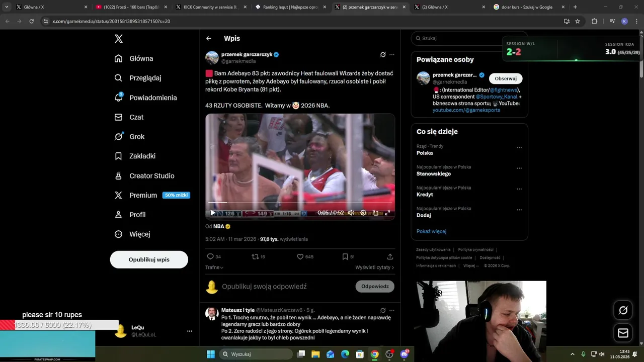Open youtube.com/@garneksports link

pos(466,110)
